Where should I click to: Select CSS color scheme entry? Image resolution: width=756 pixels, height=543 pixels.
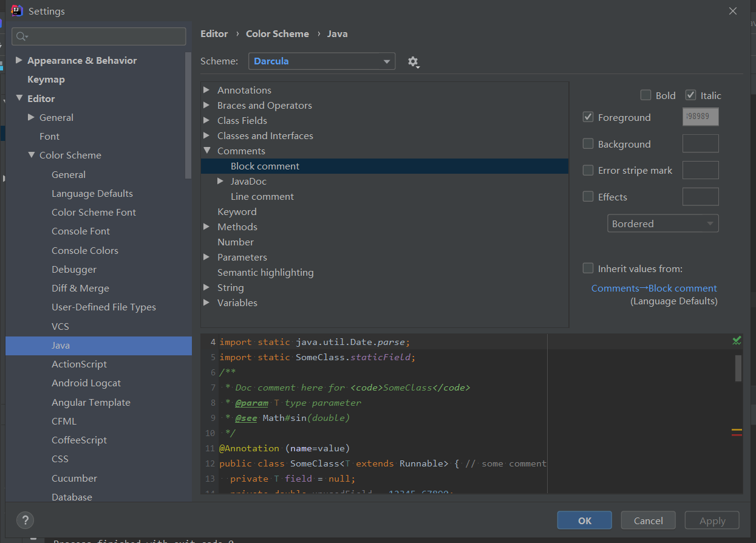point(60,459)
